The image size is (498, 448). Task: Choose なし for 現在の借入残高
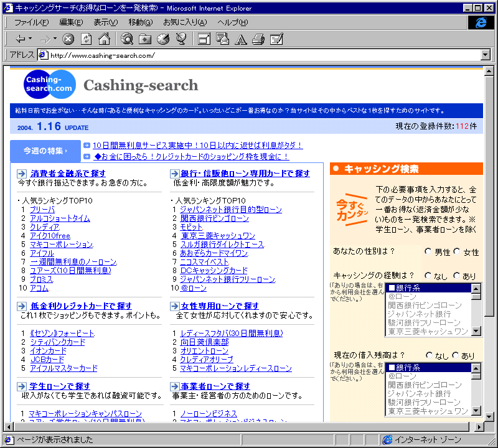(x=429, y=355)
